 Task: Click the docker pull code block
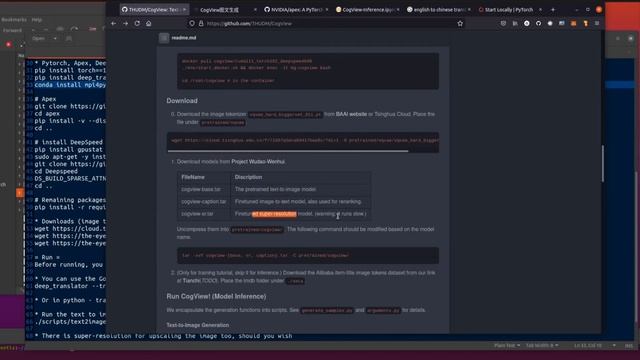click(x=308, y=71)
